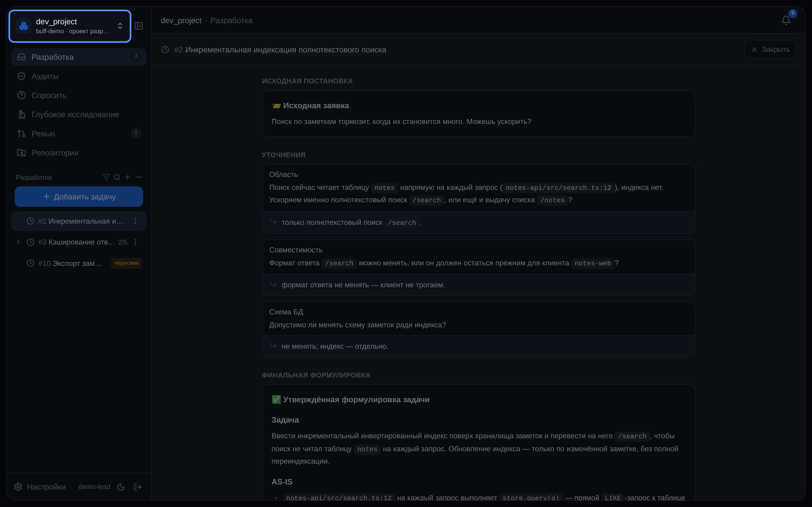Click the plus icon beside Разработка header
This screenshot has width=812, height=507.
127,177
